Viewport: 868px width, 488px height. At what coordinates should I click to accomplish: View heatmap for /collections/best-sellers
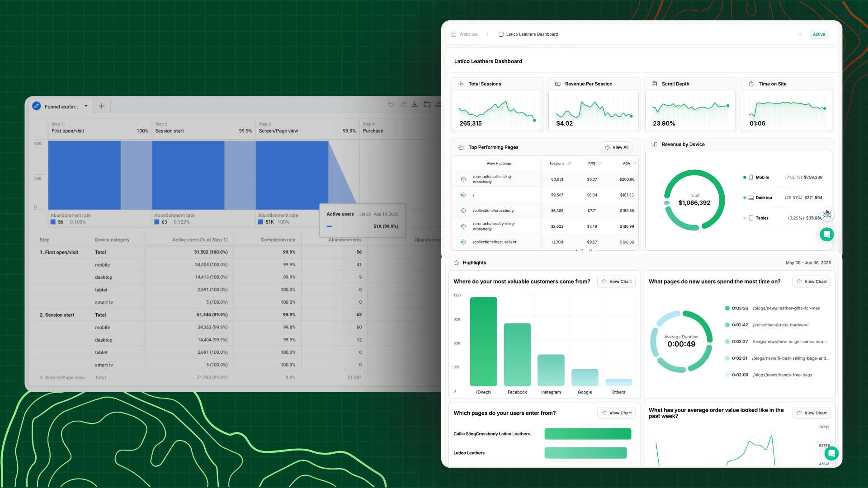(463, 242)
